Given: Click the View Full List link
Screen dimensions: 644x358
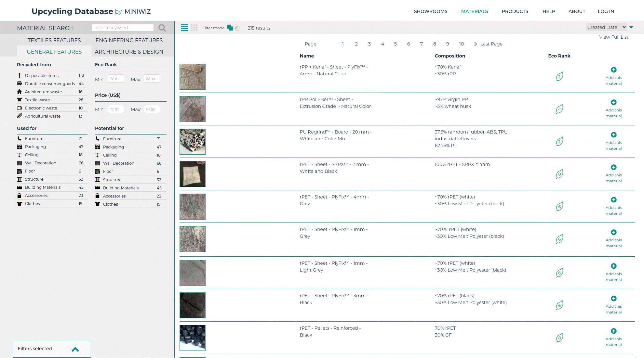Looking at the screenshot, I should [x=613, y=37].
